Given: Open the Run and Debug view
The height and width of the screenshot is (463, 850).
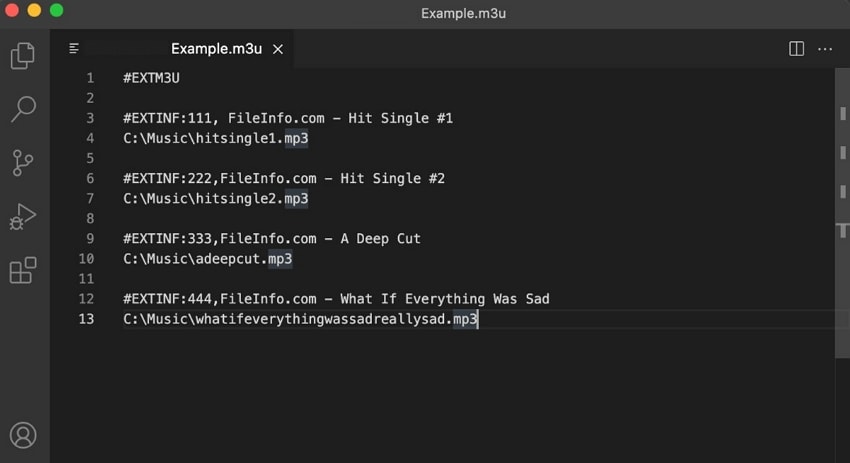Looking at the screenshot, I should pyautogui.click(x=22, y=217).
